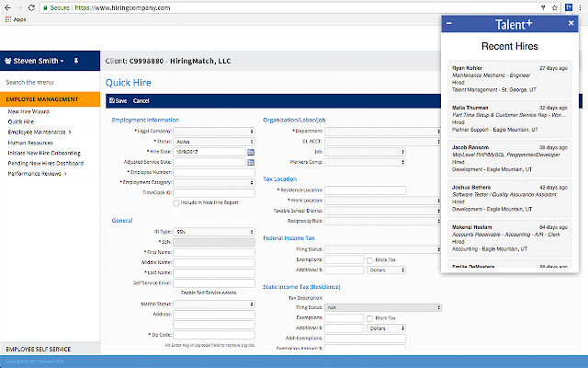Check the State Income Tax Block Tax box

[x=369, y=317]
